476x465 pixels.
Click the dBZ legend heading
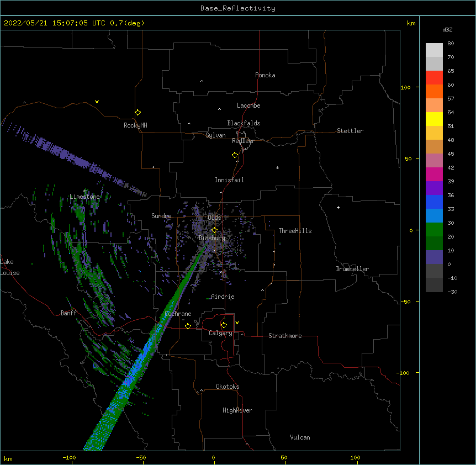point(447,29)
